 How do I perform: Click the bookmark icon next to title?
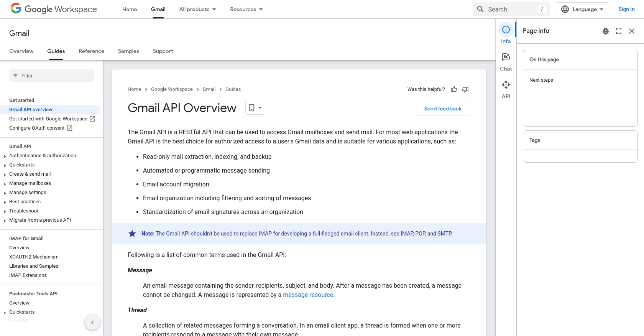[x=251, y=108]
